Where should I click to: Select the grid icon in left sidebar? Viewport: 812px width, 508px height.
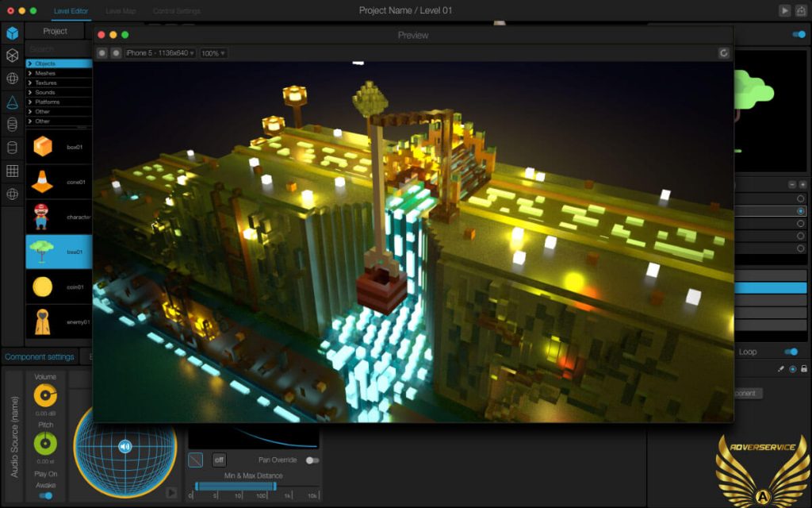pyautogui.click(x=13, y=171)
